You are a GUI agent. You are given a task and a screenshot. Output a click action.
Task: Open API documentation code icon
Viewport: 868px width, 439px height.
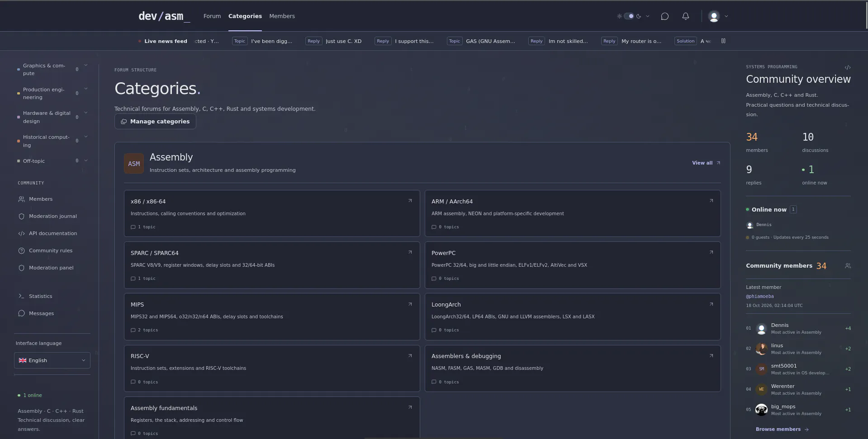coord(21,233)
